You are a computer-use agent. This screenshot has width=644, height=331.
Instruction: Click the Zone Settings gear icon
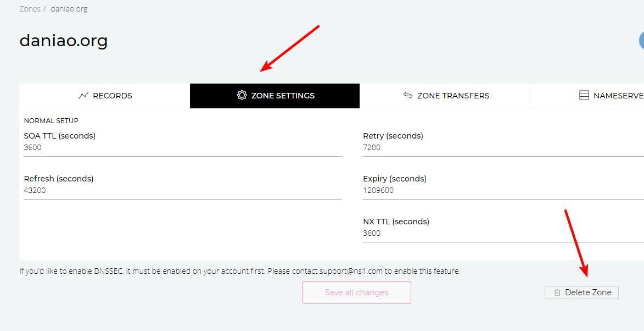coord(242,95)
